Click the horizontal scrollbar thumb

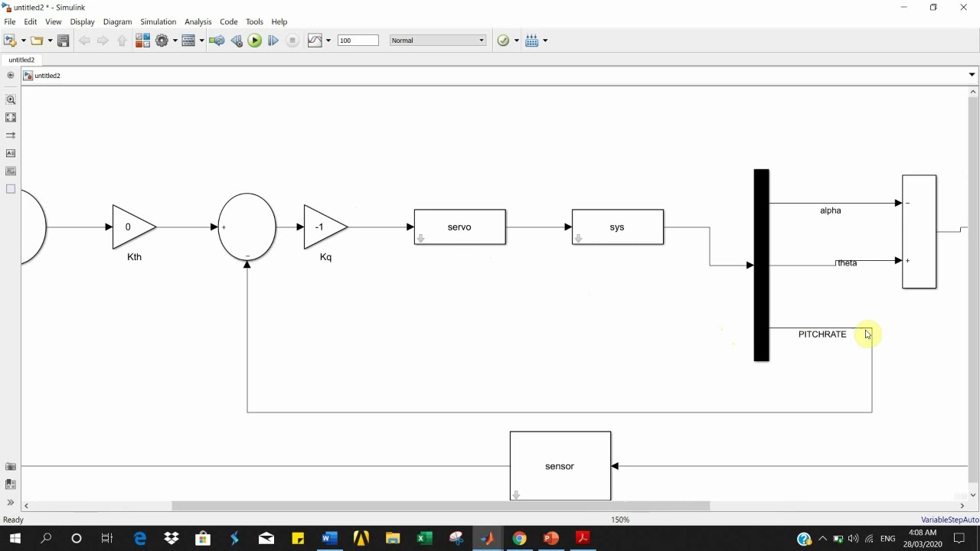tap(441, 506)
